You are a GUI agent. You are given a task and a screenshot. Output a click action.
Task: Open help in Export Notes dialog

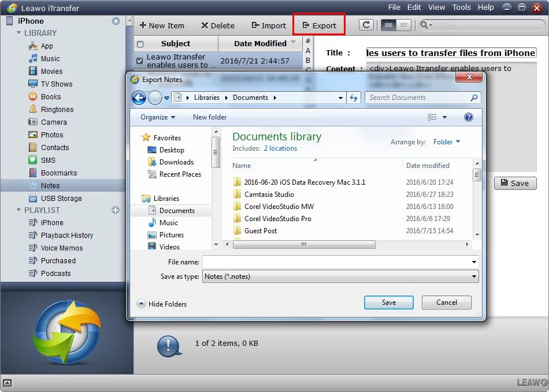click(x=468, y=117)
